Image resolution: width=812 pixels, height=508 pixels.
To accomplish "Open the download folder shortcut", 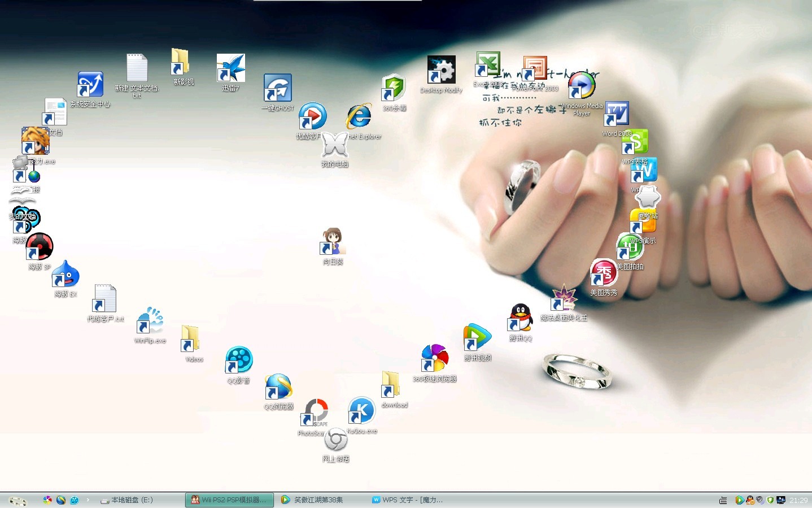I will pyautogui.click(x=390, y=385).
